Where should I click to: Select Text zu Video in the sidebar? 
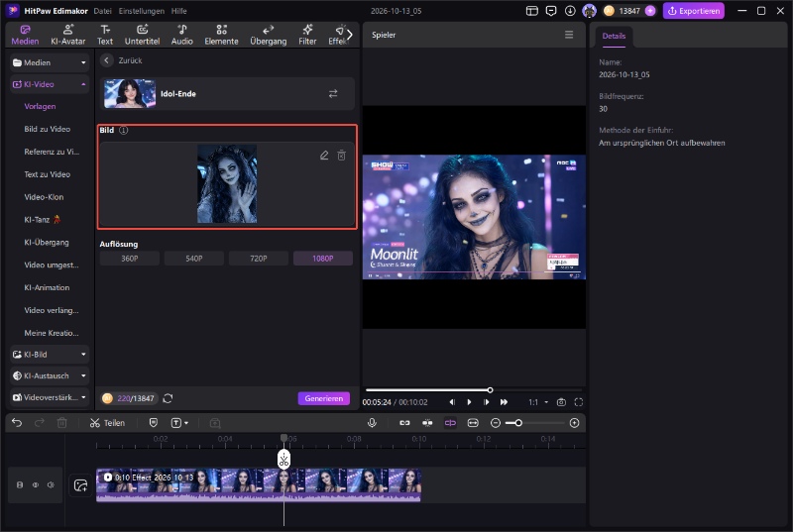(x=47, y=174)
